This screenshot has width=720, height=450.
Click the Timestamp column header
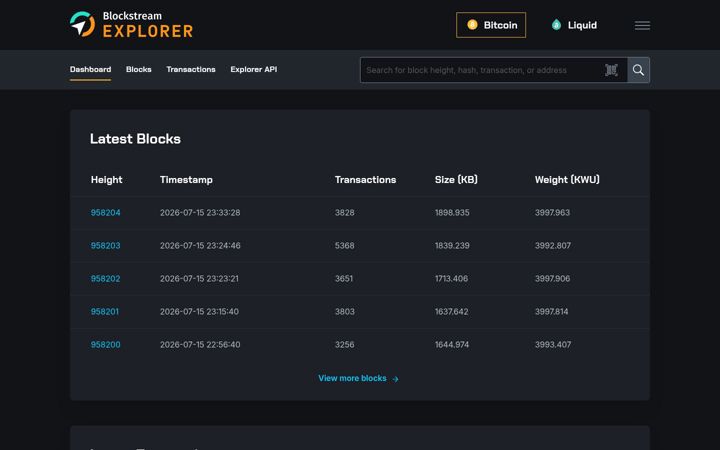(186, 180)
